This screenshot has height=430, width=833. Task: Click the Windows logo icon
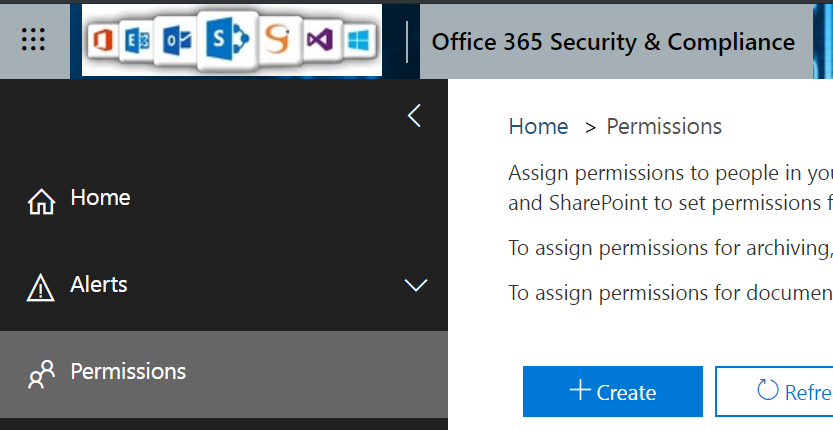[358, 41]
